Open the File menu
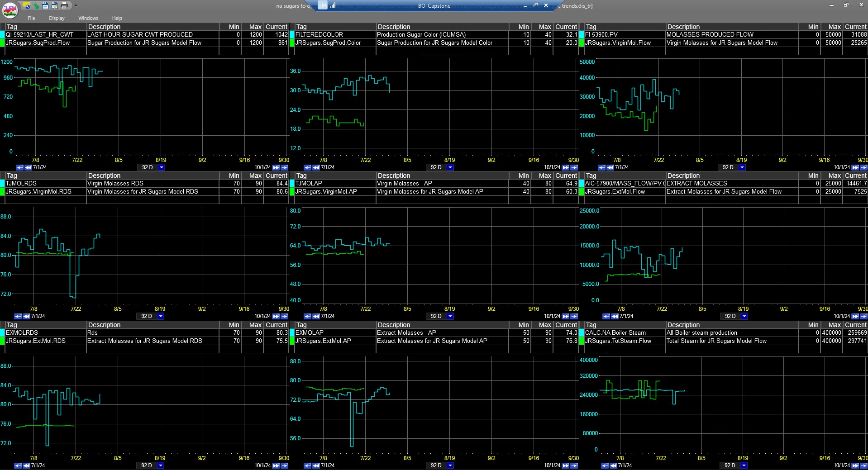Image resolution: width=868 pixels, height=470 pixels. coord(31,18)
